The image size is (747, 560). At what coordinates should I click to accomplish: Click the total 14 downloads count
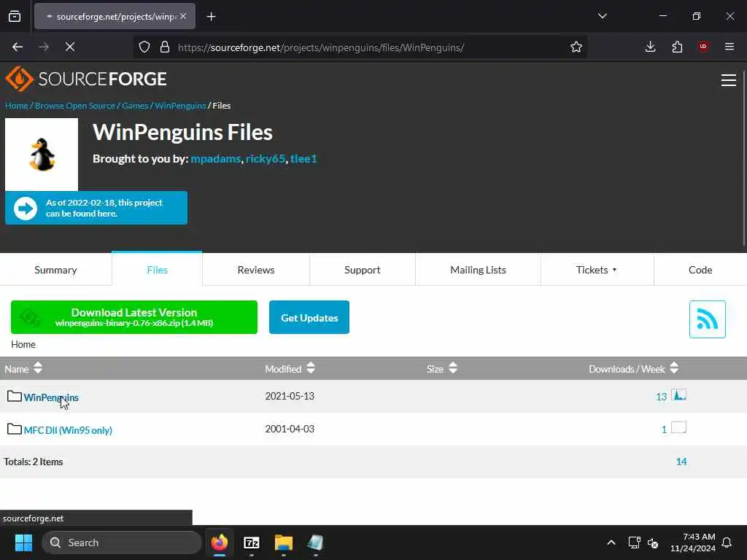(x=681, y=462)
